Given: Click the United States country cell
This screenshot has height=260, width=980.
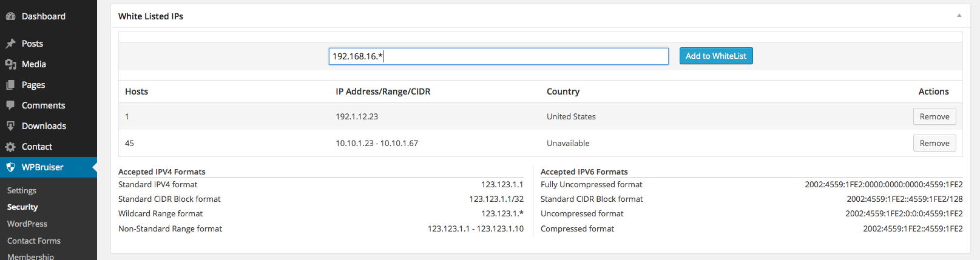Looking at the screenshot, I should pos(571,116).
